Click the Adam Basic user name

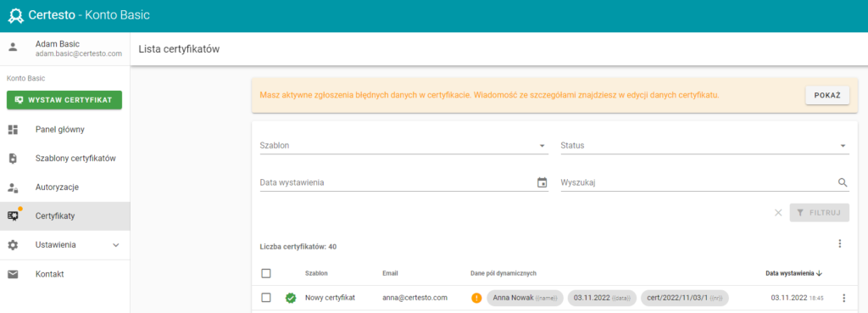[x=58, y=44]
